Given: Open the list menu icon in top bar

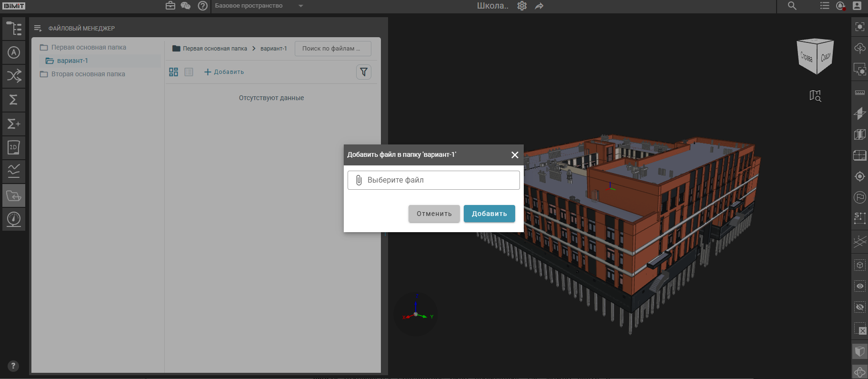Looking at the screenshot, I should click(825, 6).
